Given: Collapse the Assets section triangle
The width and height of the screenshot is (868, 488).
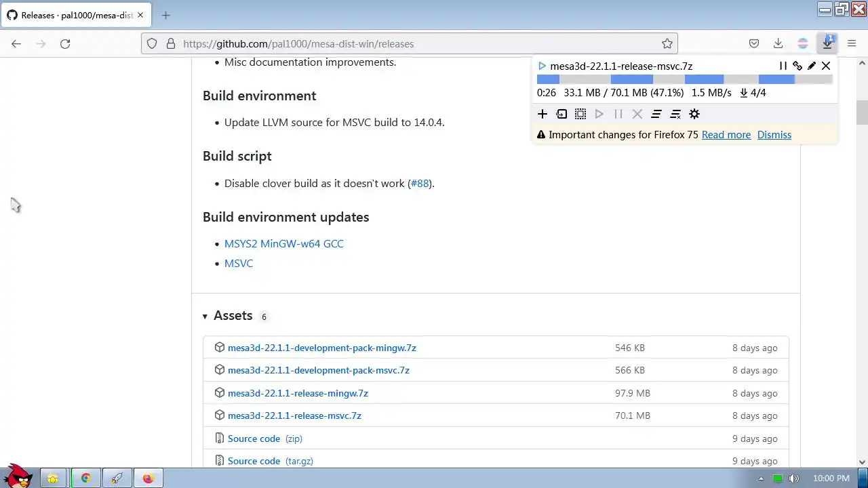Looking at the screenshot, I should coord(205,316).
